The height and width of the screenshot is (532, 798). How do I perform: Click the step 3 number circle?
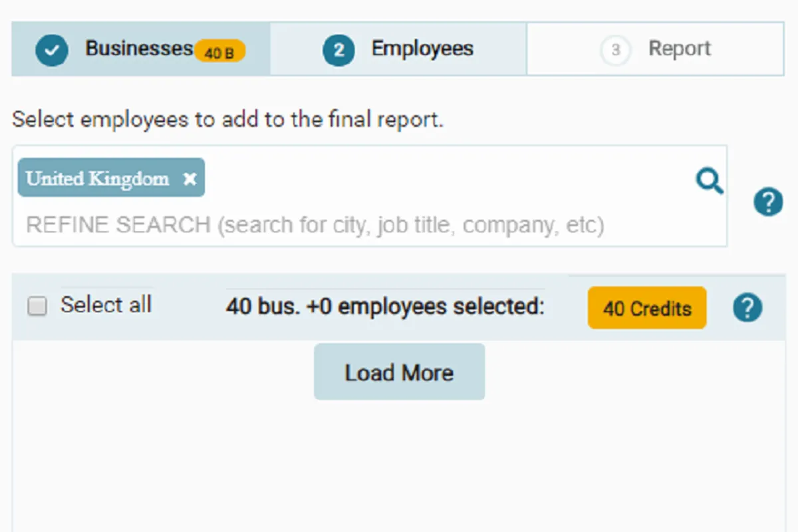[x=615, y=50]
